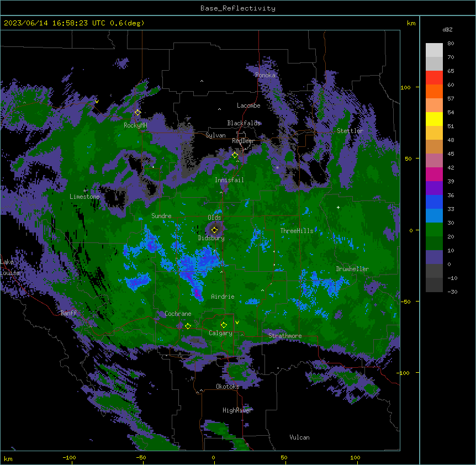Click the Drumheller city label
This screenshot has height=465, width=476.
(352, 269)
